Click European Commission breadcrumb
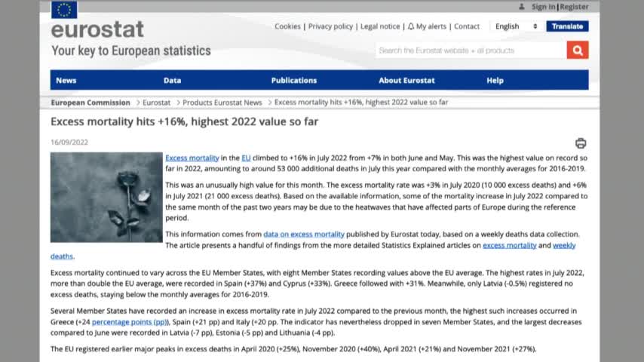Screen dimensions: 644x362 [x=90, y=103]
